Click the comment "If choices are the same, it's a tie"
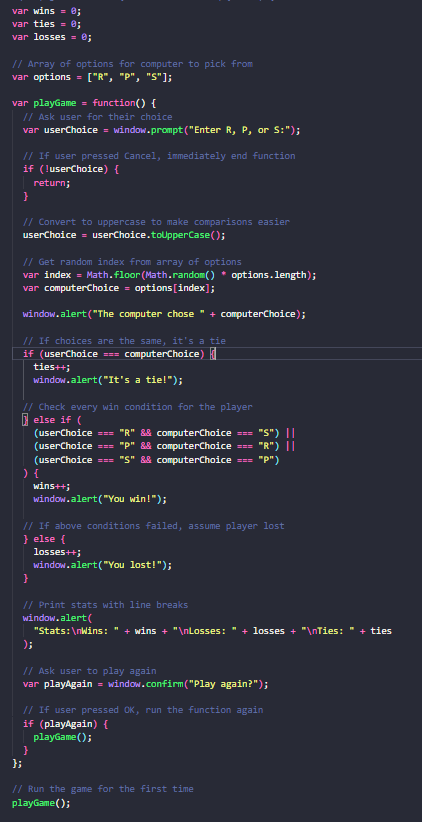The image size is (422, 822). coord(124,341)
